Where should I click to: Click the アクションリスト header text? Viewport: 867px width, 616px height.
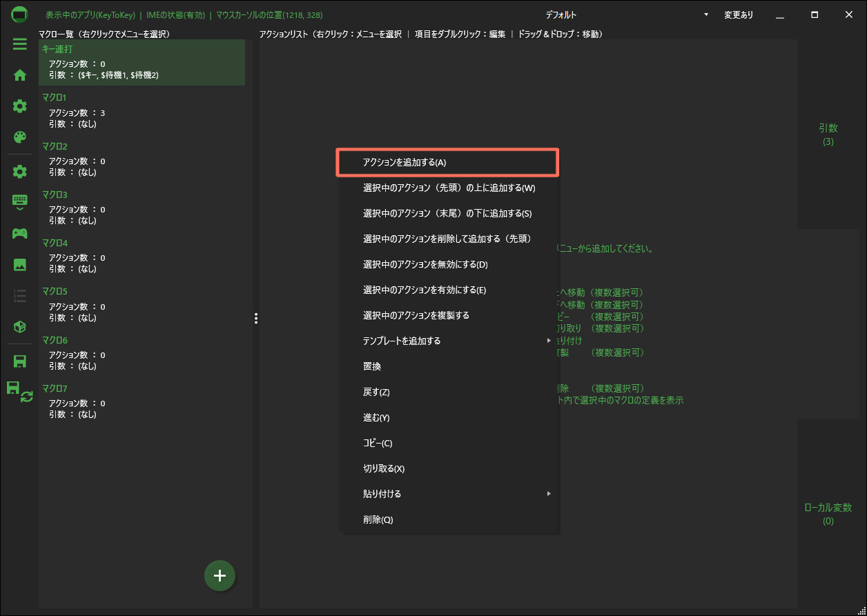tap(431, 33)
